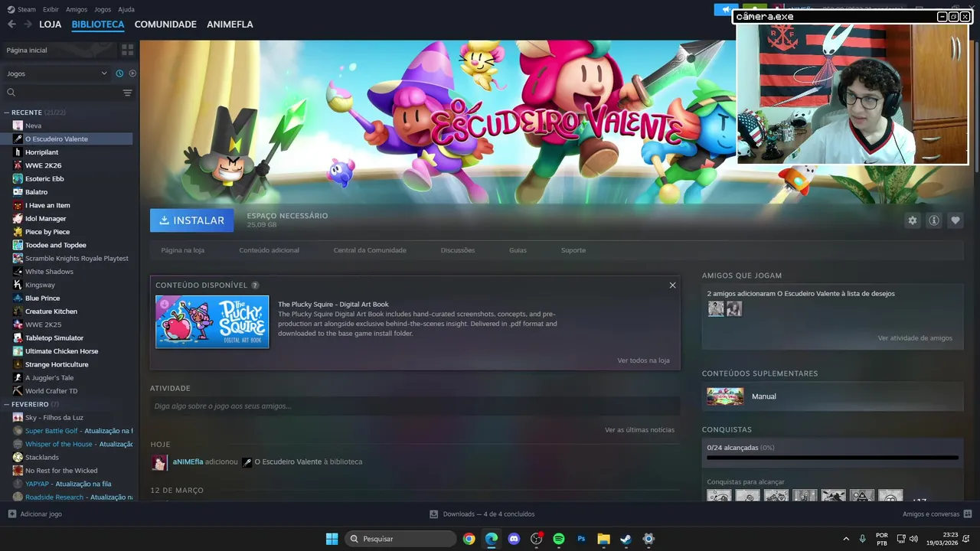
Task: Open the first friend avatar in wishlist
Action: [x=716, y=308]
